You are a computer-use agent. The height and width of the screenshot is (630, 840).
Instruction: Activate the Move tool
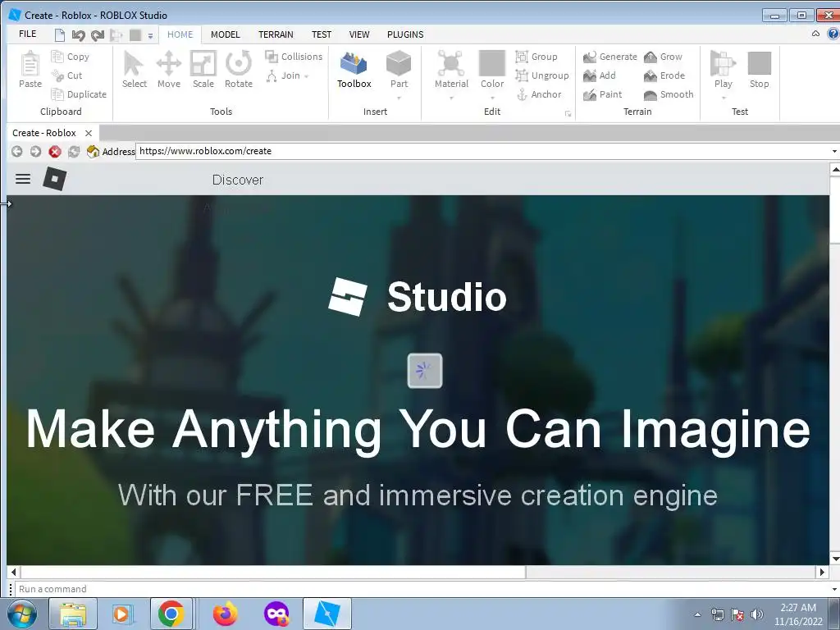pyautogui.click(x=169, y=70)
